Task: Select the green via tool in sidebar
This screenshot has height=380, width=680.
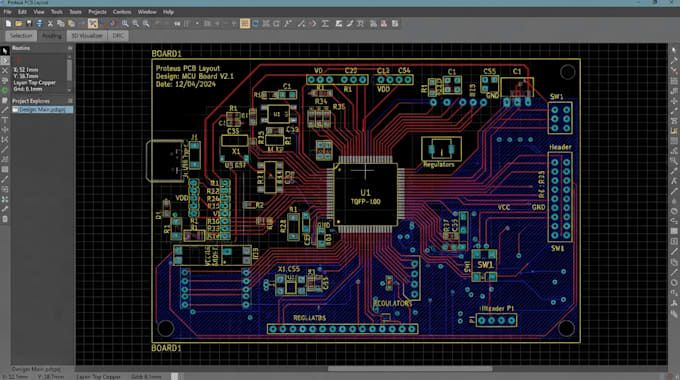Action: pos(5,91)
